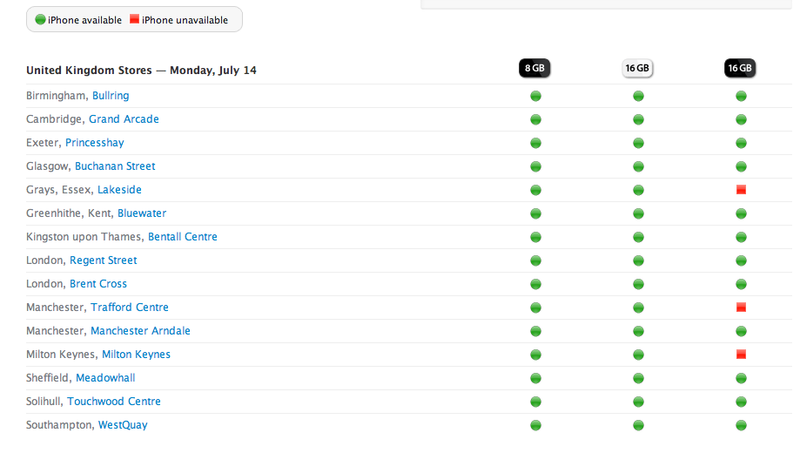
Task: Click Trafford Centre 8 GB green dot
Action: tap(535, 308)
